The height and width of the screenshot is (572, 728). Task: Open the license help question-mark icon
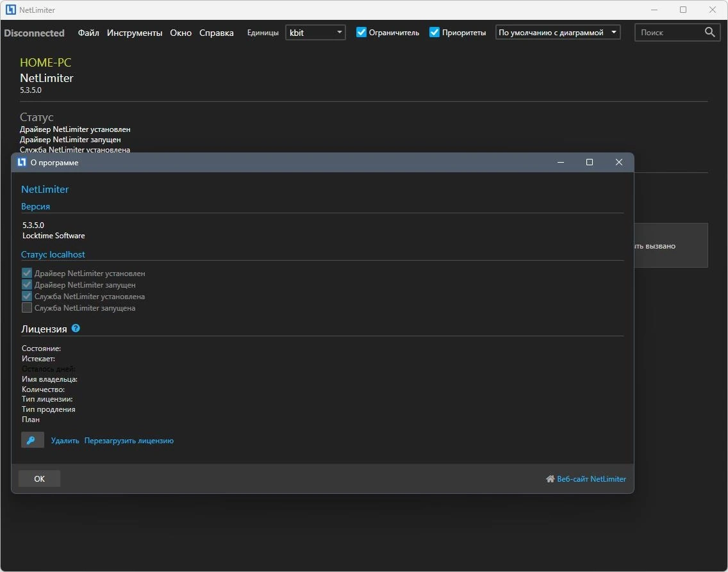[76, 328]
